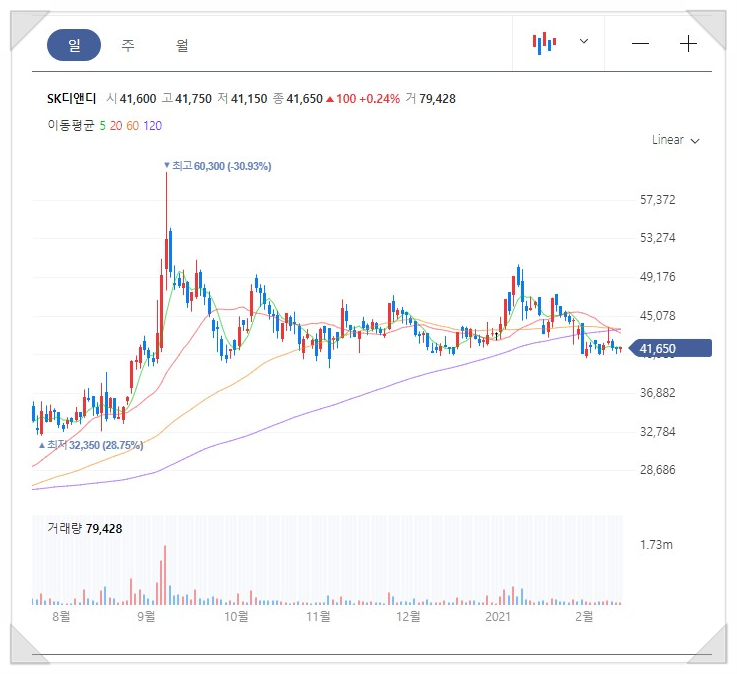Click the candlestick chart type icon

[543, 43]
